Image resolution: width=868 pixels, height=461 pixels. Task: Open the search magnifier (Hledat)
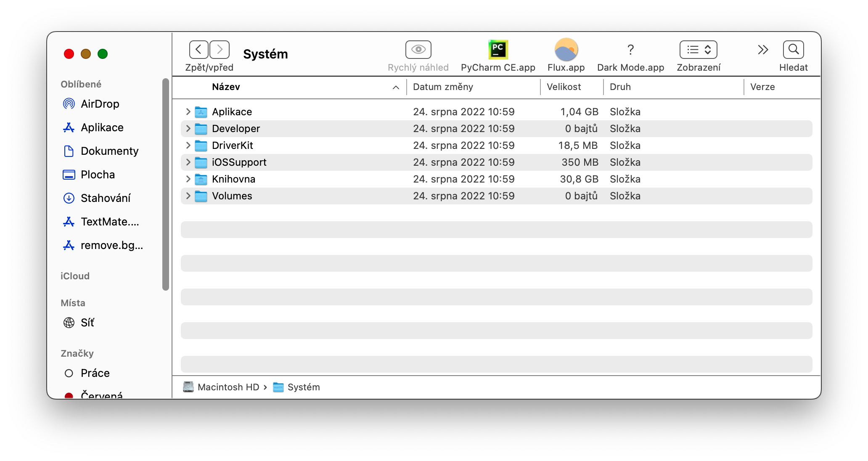pos(793,50)
